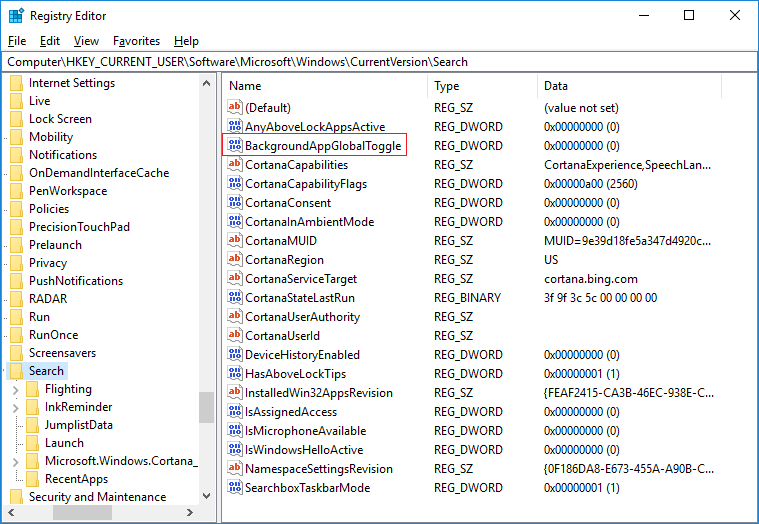Select the RecentApps subkey

[76, 479]
